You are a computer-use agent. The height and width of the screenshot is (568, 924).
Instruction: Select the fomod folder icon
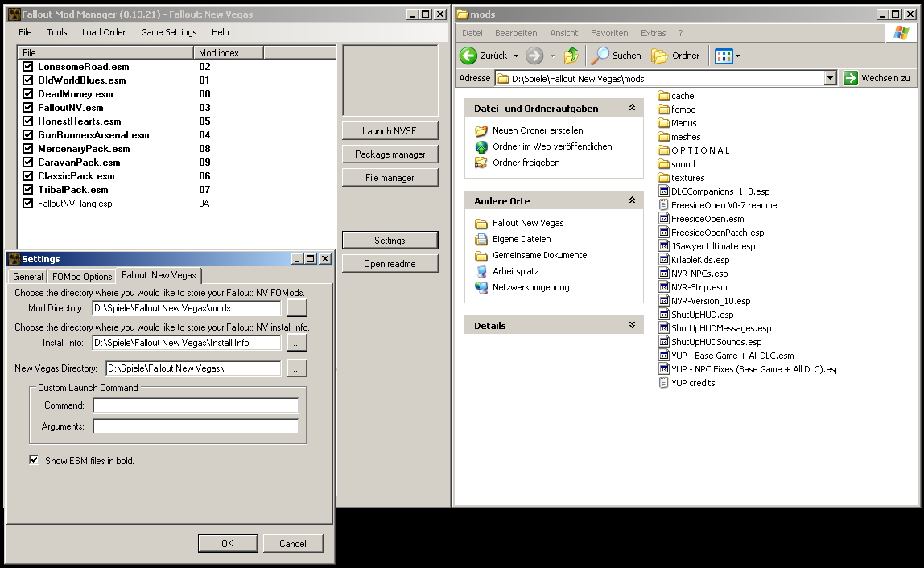click(664, 109)
